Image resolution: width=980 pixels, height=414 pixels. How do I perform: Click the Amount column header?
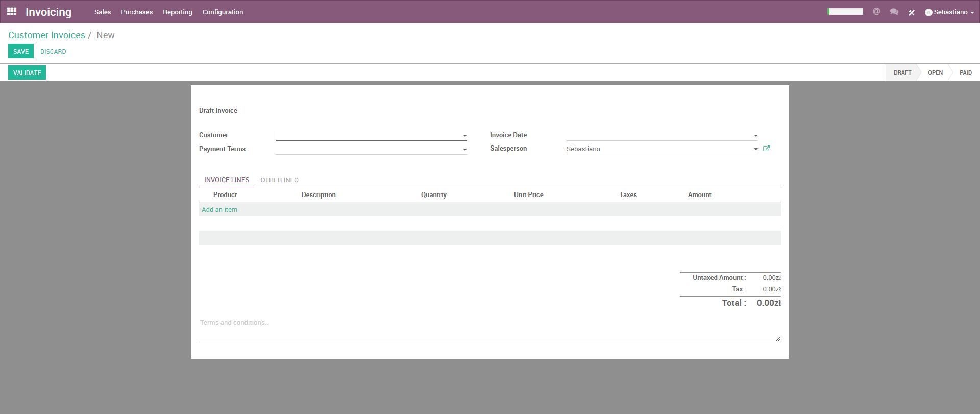(699, 195)
